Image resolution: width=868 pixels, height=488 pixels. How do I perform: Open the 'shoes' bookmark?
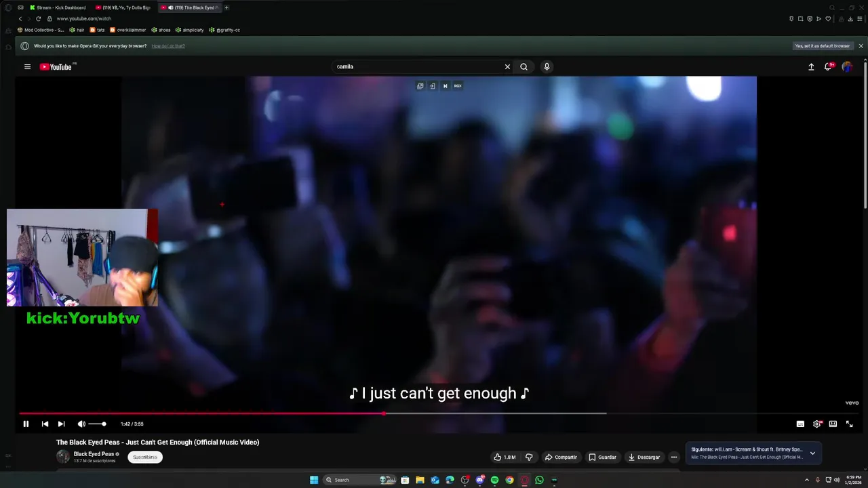click(x=161, y=30)
